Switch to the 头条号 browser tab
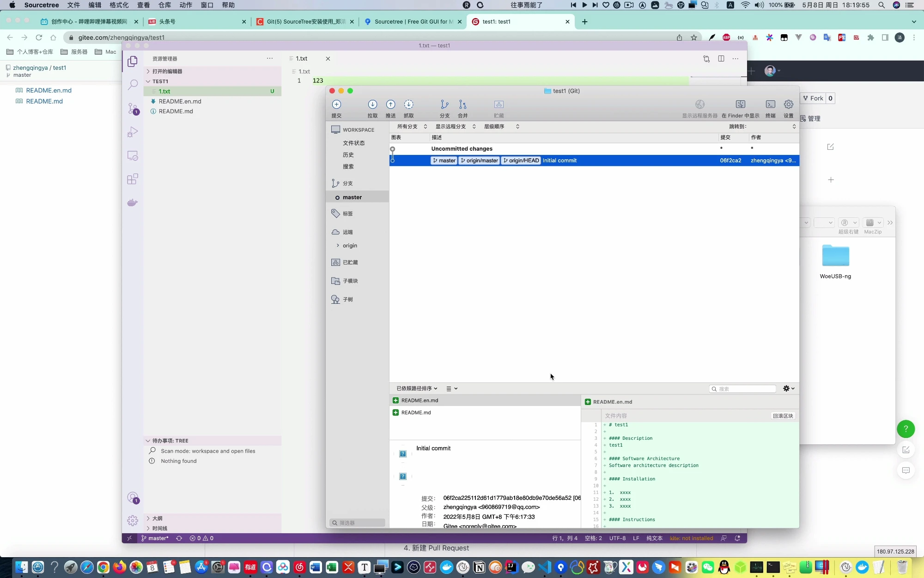This screenshot has width=924, height=578. [197, 22]
